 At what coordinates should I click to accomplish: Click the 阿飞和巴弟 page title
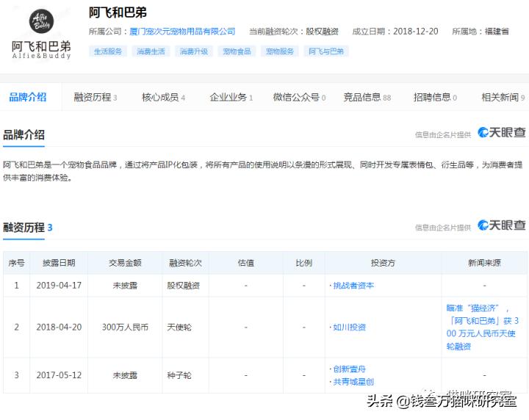[118, 12]
